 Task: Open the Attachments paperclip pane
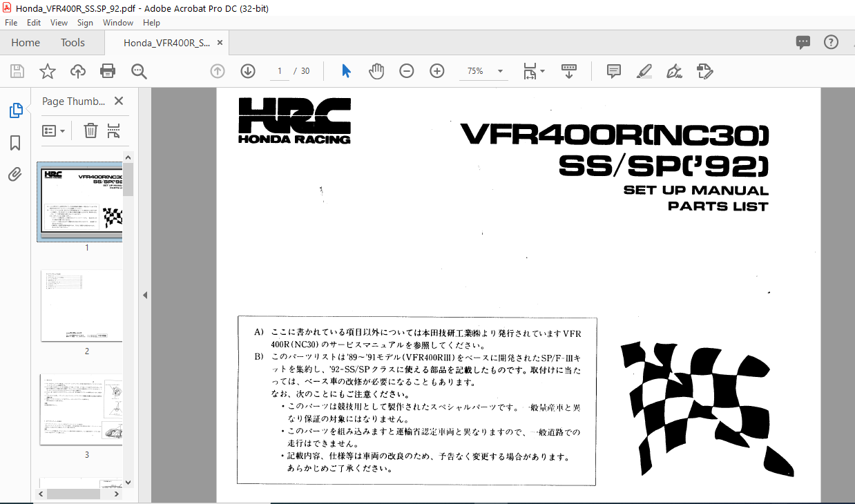(x=15, y=174)
